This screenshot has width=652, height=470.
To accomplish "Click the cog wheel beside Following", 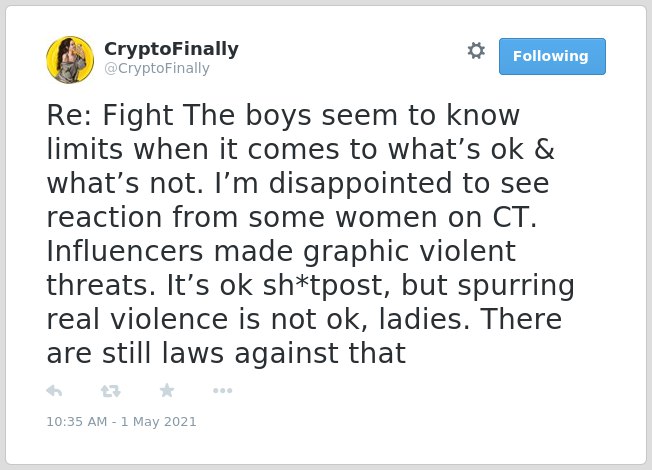I will 476,51.
